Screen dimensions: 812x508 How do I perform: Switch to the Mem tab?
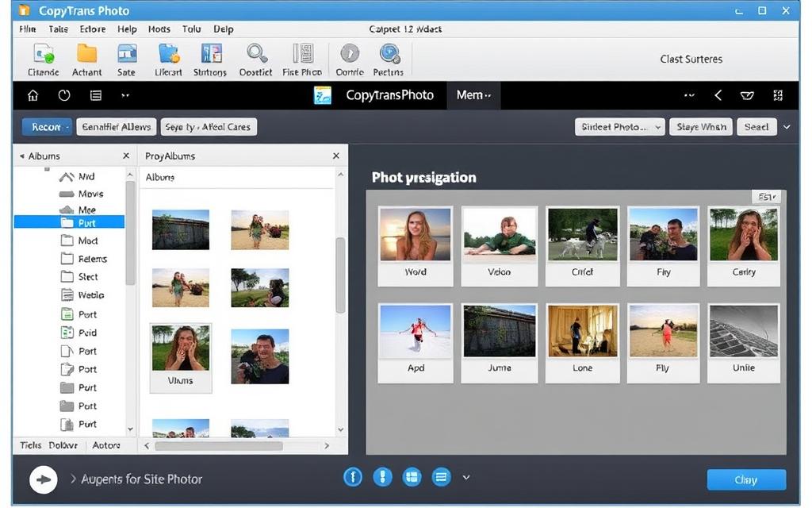pos(473,95)
